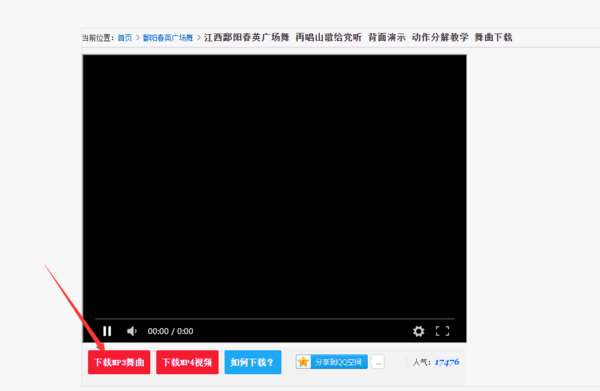
Task: Share the page via 分享到QQ空间
Action: point(339,362)
